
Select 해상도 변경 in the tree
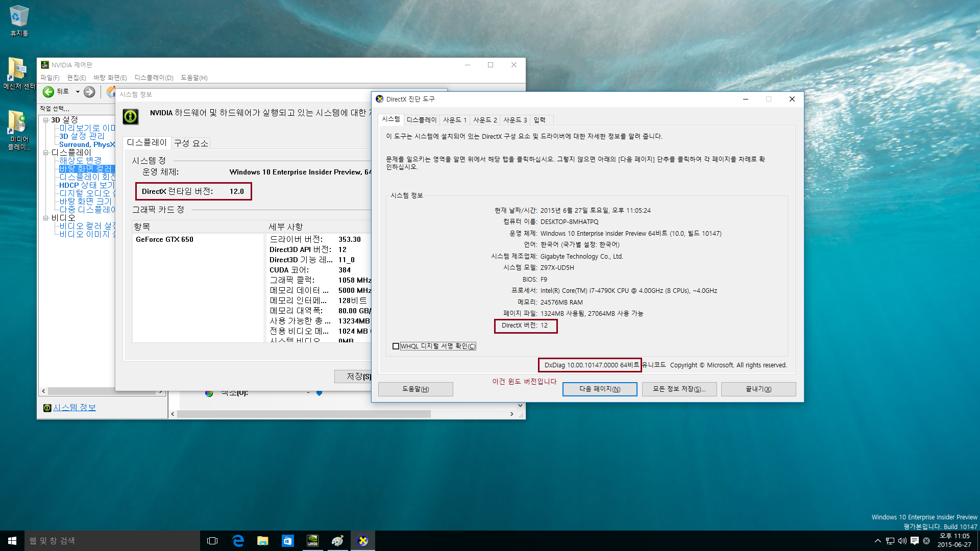point(80,161)
